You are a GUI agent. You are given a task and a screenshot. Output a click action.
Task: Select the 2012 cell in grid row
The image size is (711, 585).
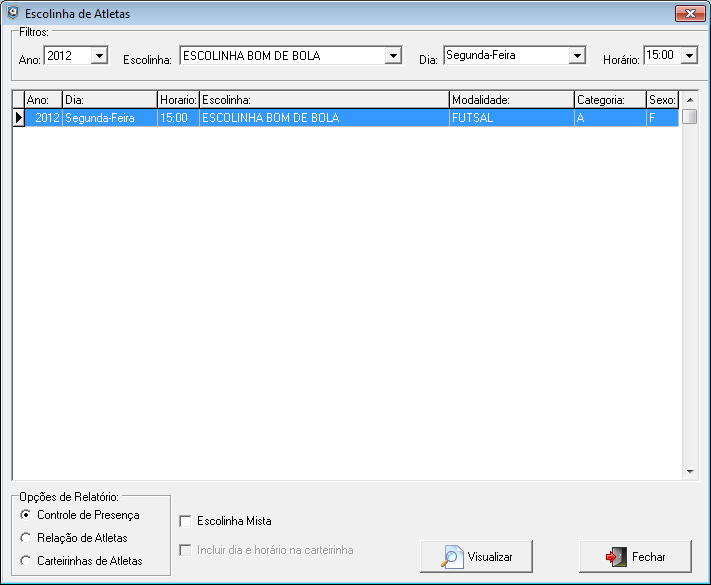point(43,118)
